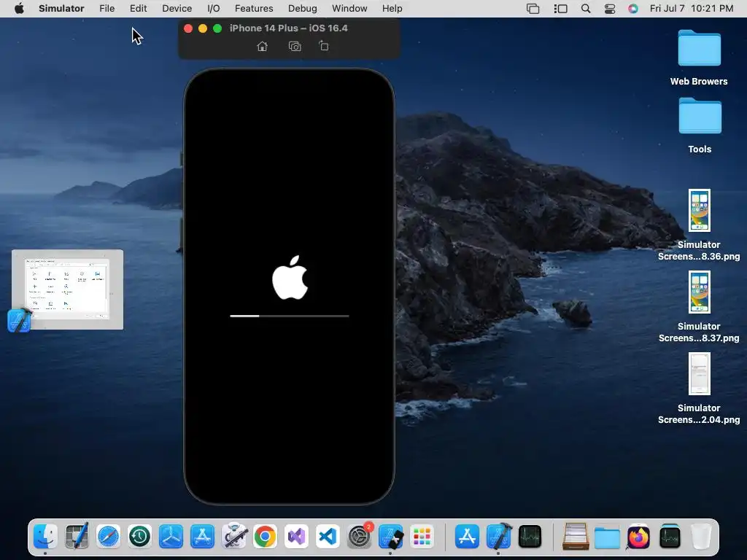Image resolution: width=747 pixels, height=560 pixels.
Task: Take a screenshot using the Simulator camera icon
Action: 295,46
